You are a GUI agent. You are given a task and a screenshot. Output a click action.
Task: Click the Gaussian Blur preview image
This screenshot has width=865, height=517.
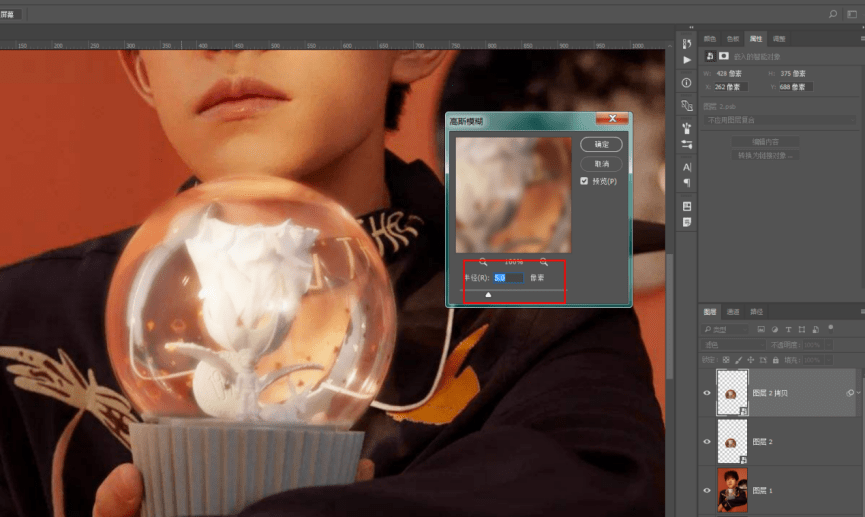(513, 195)
